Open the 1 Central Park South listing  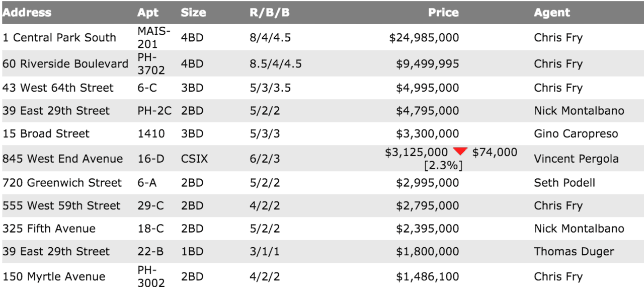(59, 38)
